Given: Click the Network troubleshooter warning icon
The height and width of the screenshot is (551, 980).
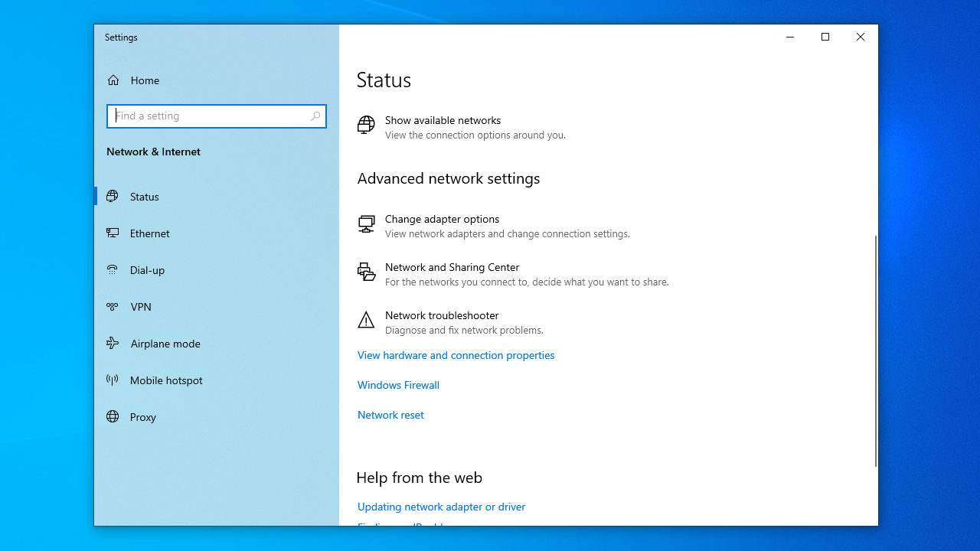Looking at the screenshot, I should coord(366,320).
